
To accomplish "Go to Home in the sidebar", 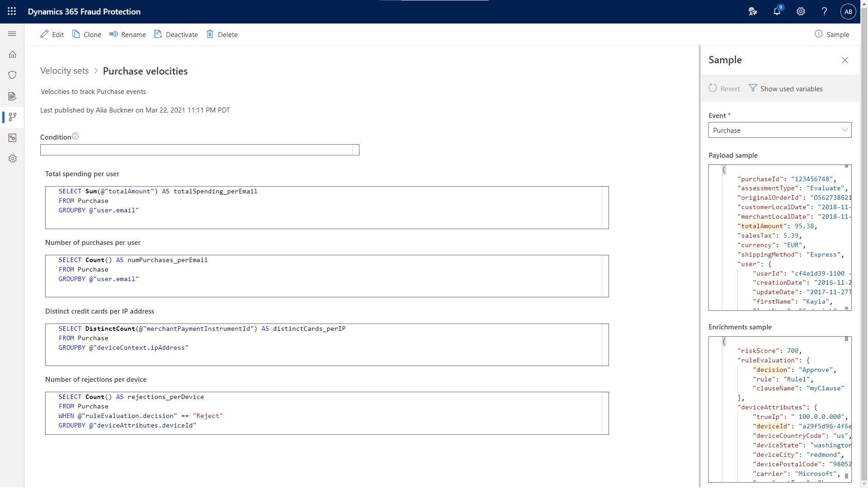I will click(x=12, y=55).
